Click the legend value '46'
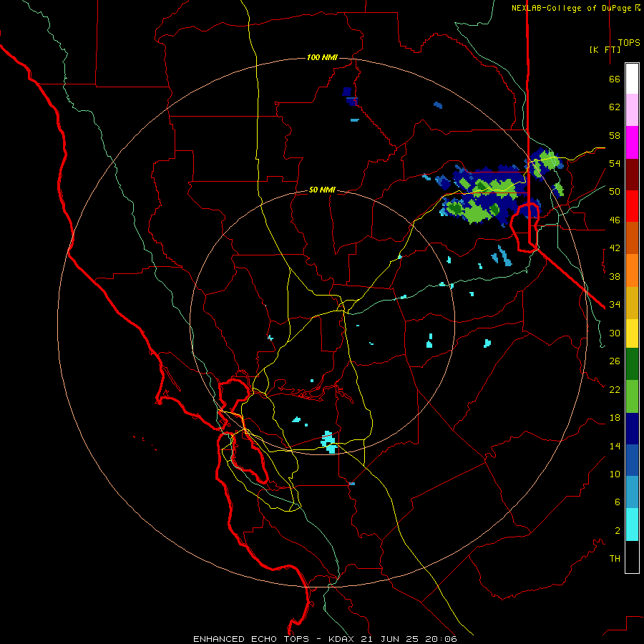This screenshot has width=644, height=644. 615,220
